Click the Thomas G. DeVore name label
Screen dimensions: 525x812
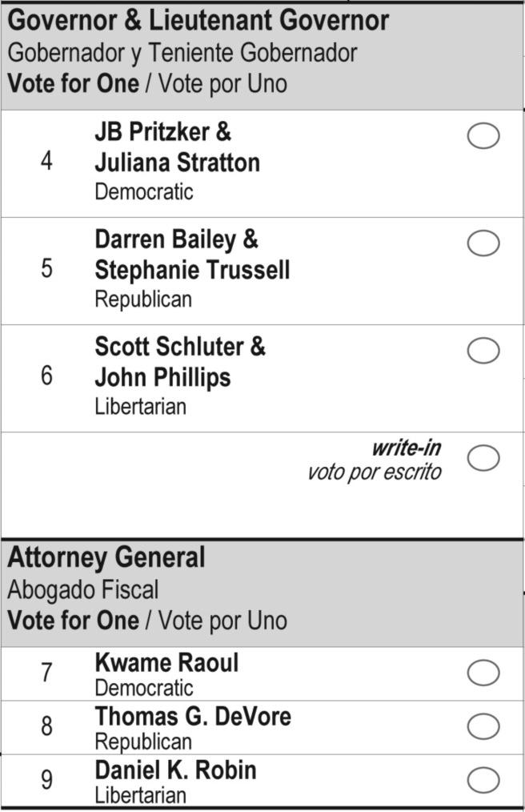[193, 716]
